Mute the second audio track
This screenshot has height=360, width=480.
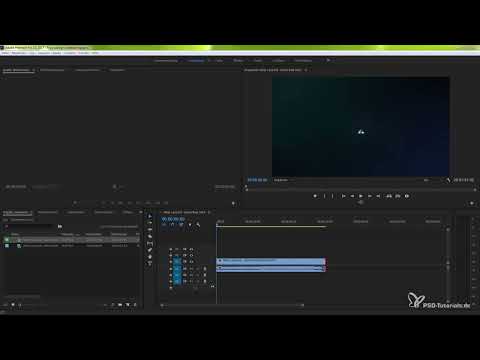click(192, 275)
